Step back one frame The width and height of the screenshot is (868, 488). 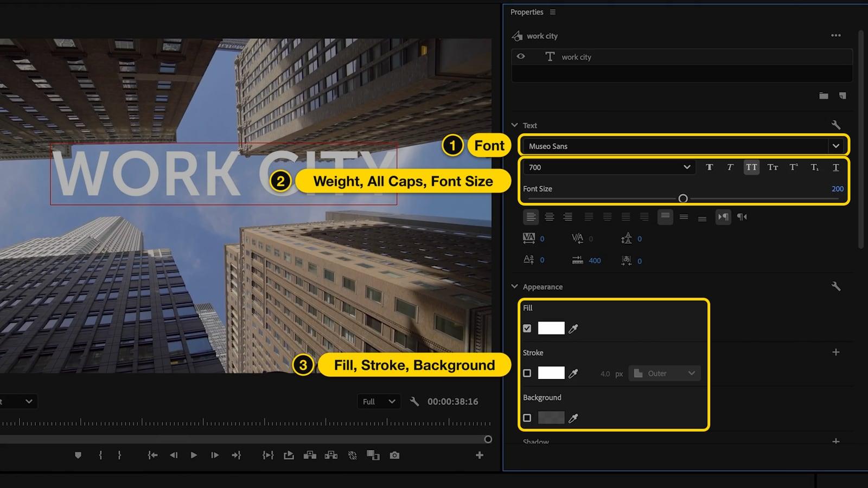174,455
